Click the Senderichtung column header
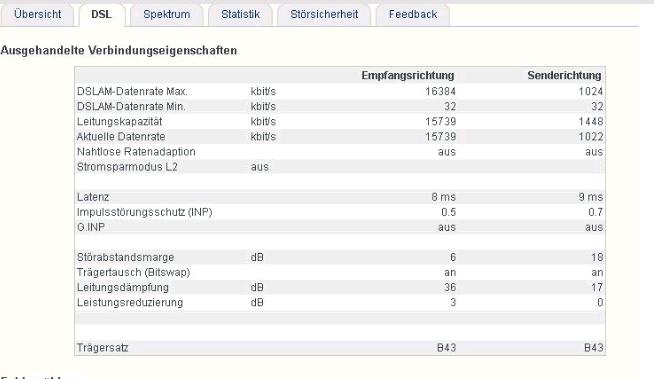The width and height of the screenshot is (654, 379). pos(564,75)
